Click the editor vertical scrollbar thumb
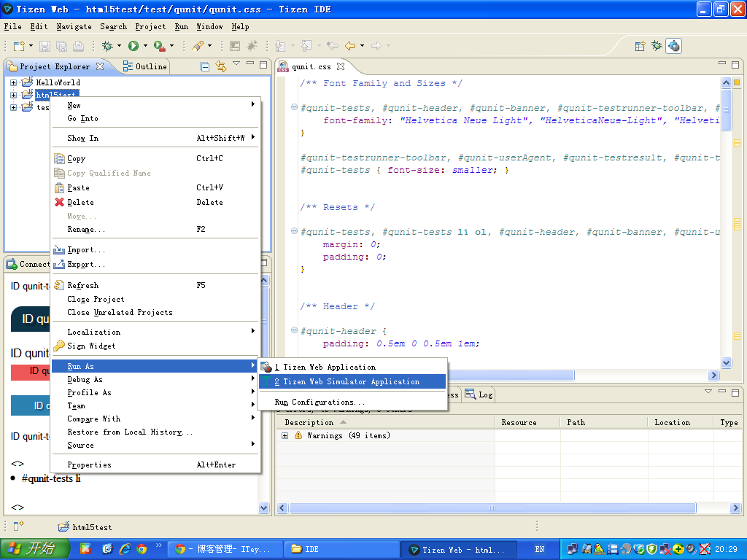The height and width of the screenshot is (560, 747). (x=726, y=109)
